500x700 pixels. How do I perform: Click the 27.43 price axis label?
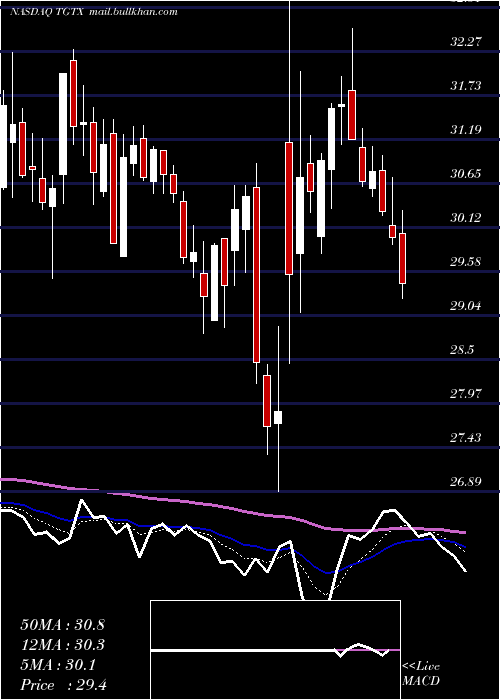click(466, 438)
